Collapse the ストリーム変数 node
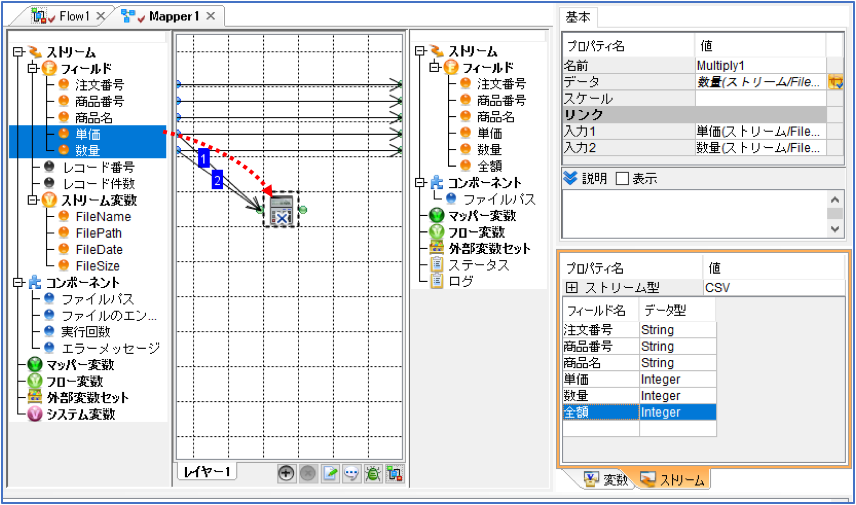The image size is (856, 505). pyautogui.click(x=33, y=200)
